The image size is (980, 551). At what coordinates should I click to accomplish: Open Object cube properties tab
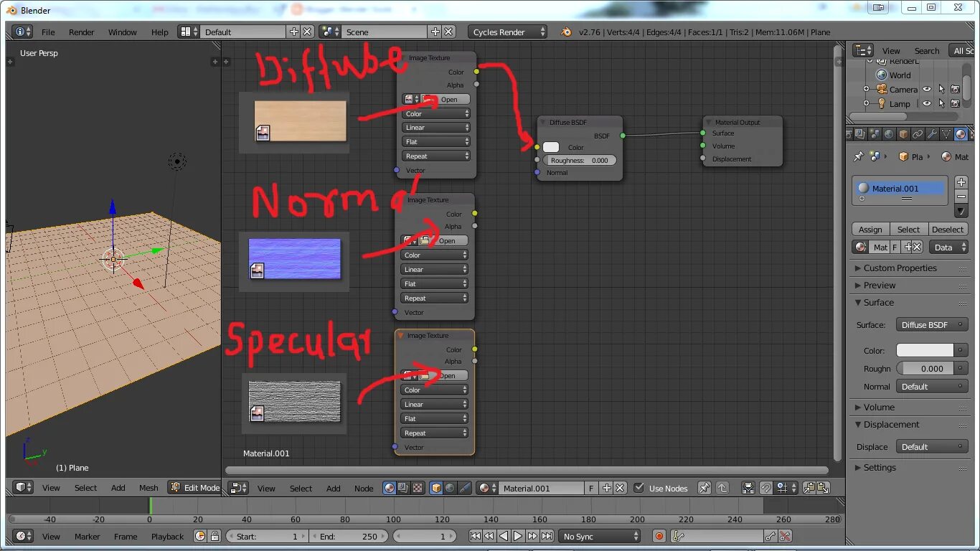pos(903,134)
